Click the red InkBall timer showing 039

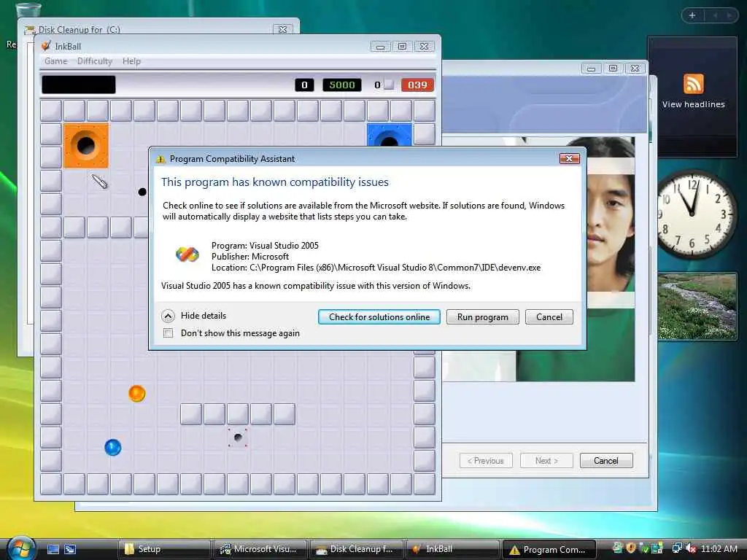tap(417, 85)
